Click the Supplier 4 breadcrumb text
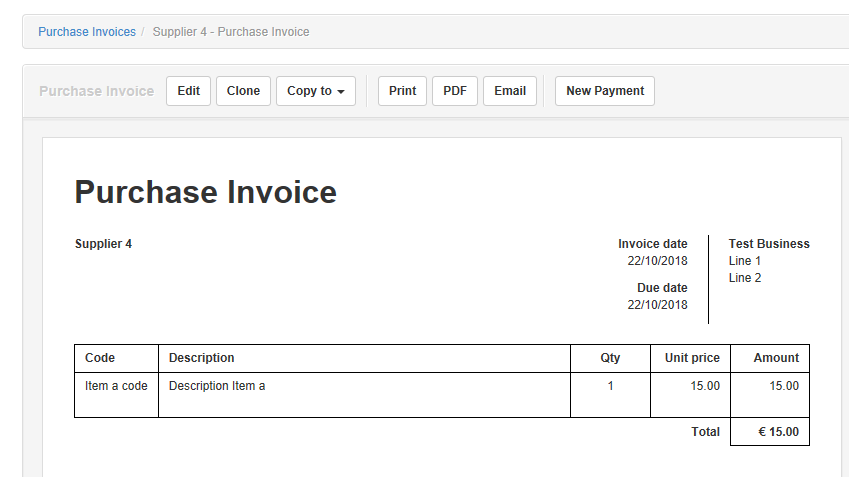 click(x=231, y=32)
